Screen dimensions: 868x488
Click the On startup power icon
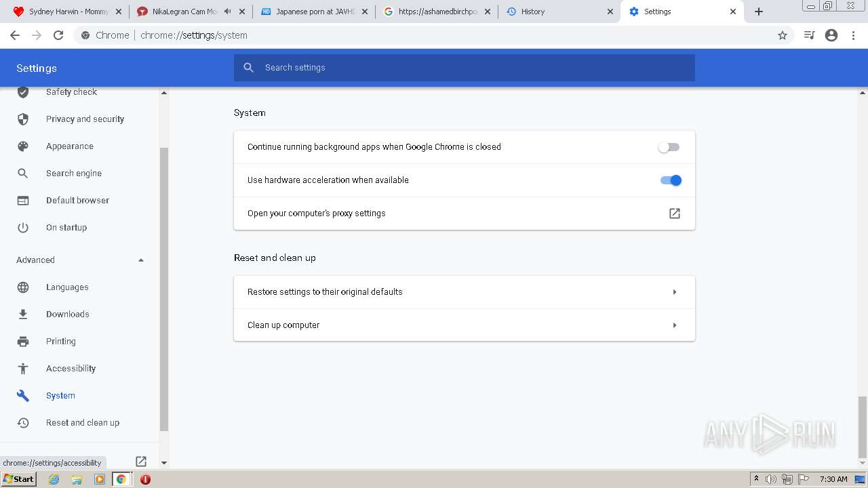tap(23, 228)
